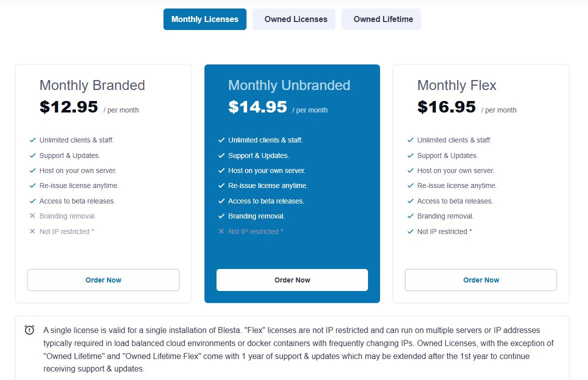Select the Monthly Licenses tab
Screen dimensions: 588x380
pos(204,19)
